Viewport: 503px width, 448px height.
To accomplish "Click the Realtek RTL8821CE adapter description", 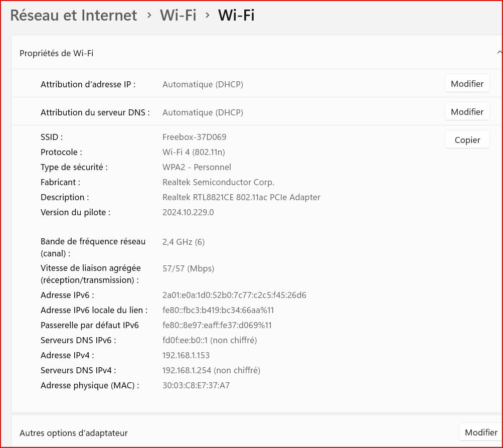I will click(x=241, y=197).
